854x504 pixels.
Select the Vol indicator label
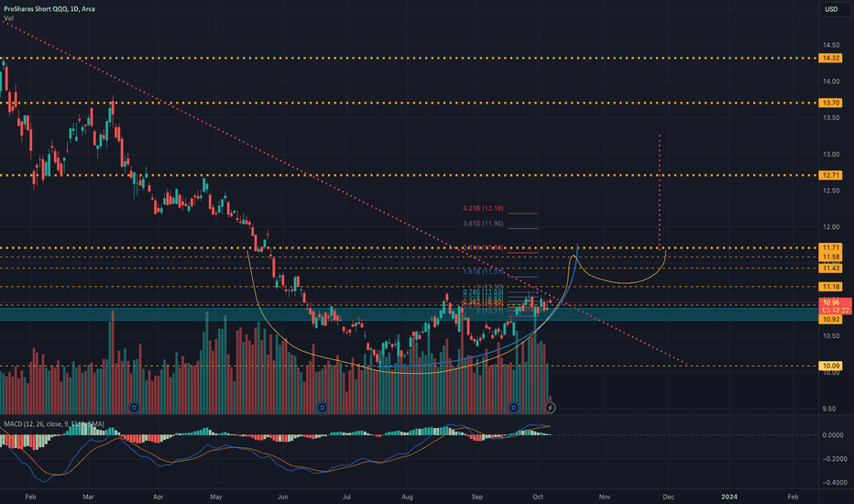click(x=9, y=18)
